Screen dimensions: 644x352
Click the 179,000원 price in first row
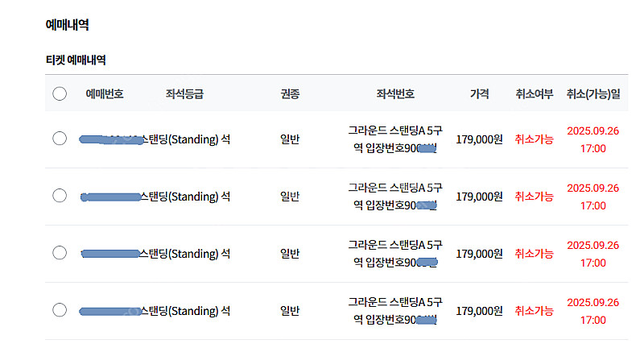pyautogui.click(x=479, y=139)
